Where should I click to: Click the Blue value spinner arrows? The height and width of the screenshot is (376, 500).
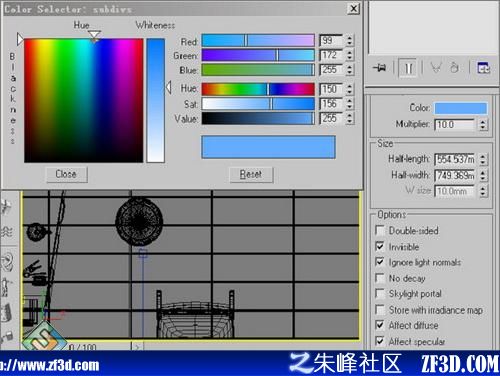point(349,70)
